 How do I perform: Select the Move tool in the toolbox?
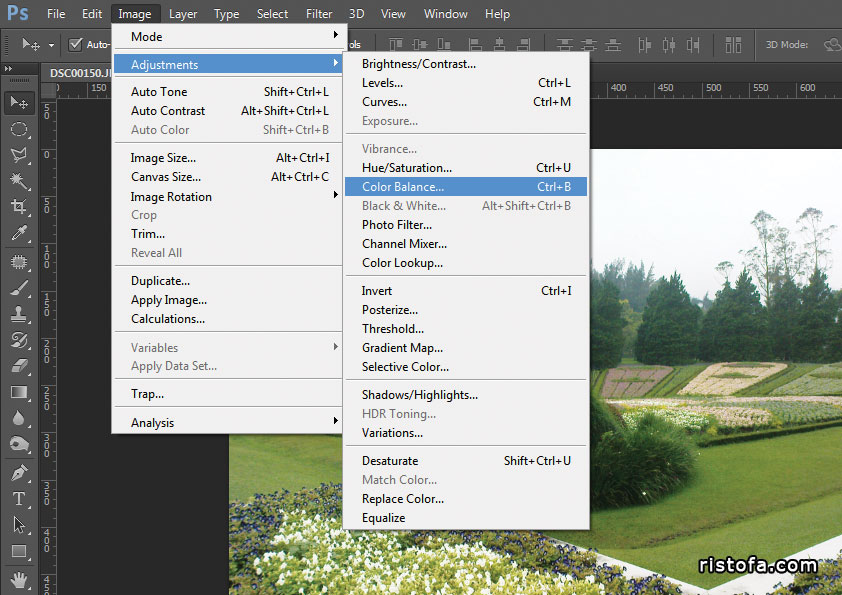click(x=19, y=102)
